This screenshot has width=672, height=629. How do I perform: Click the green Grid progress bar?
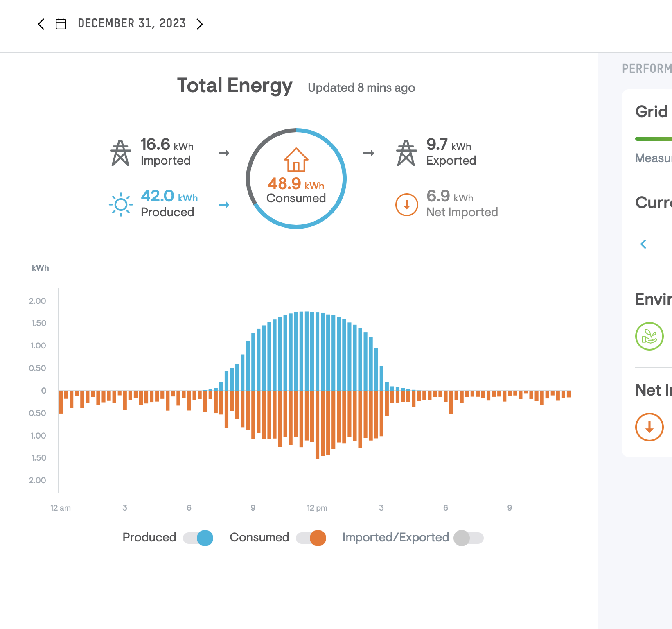coord(653,139)
